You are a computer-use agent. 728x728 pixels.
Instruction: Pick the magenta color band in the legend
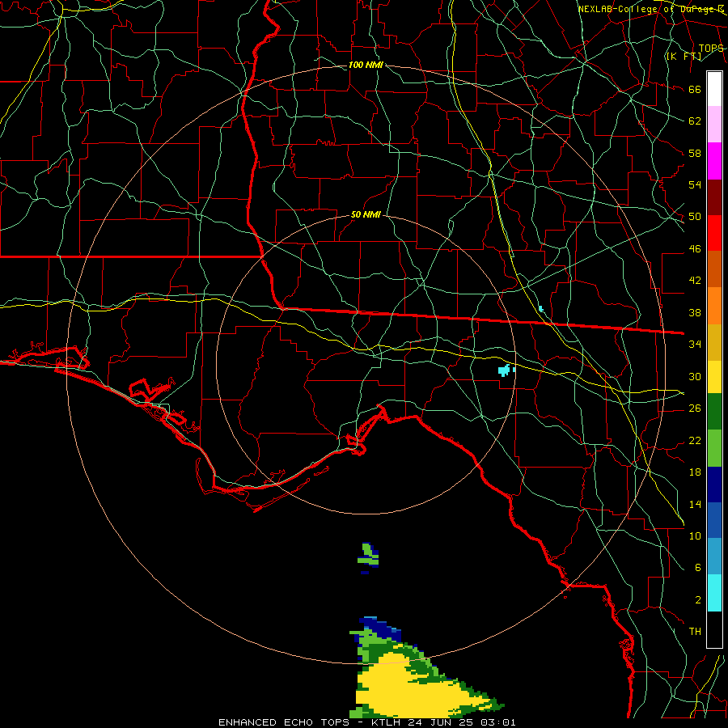click(x=714, y=161)
